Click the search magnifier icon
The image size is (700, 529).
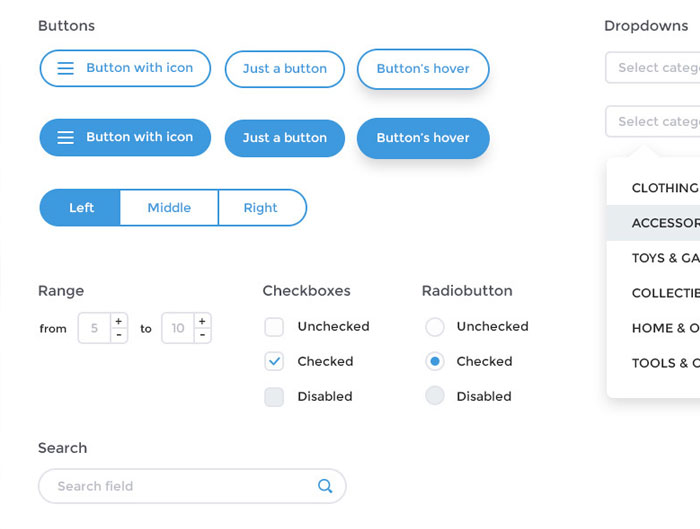325,486
